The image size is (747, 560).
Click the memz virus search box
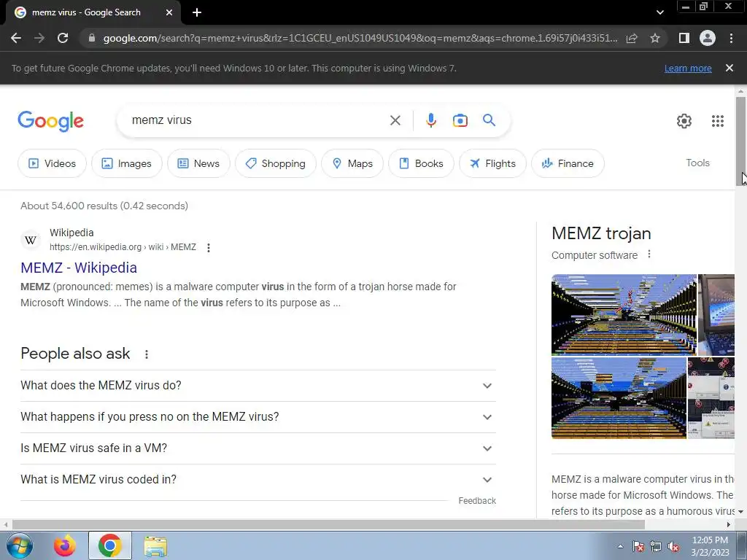tap(258, 120)
